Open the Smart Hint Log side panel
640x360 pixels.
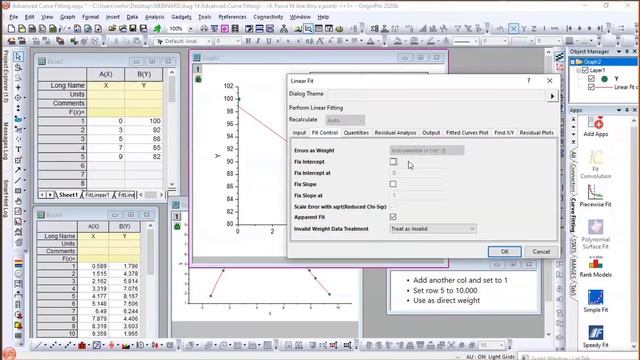coord(5,198)
